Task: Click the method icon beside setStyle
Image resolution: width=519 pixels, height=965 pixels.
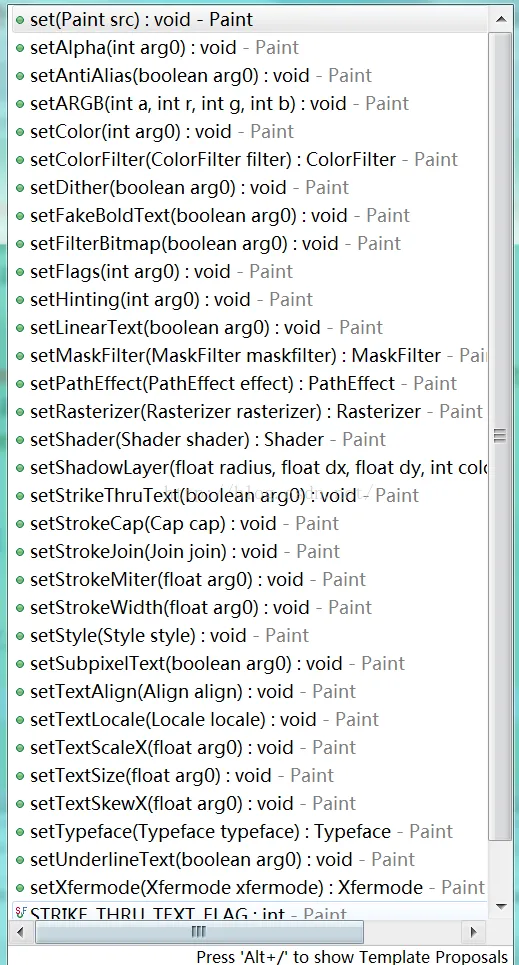Action: (x=20, y=636)
